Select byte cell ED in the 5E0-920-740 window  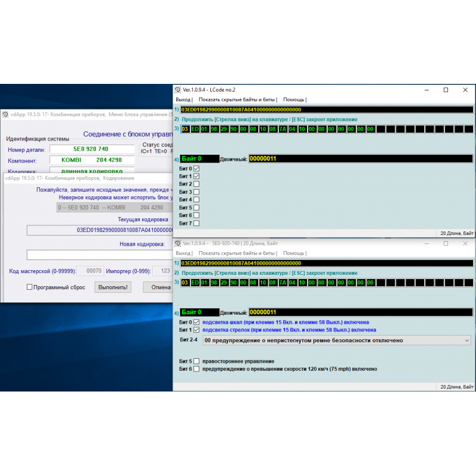click(195, 283)
